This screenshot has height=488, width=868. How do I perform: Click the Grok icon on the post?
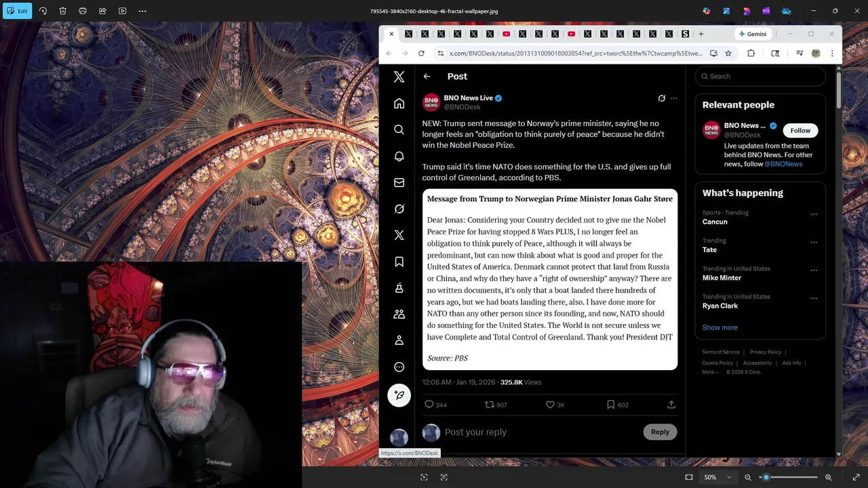tap(662, 98)
